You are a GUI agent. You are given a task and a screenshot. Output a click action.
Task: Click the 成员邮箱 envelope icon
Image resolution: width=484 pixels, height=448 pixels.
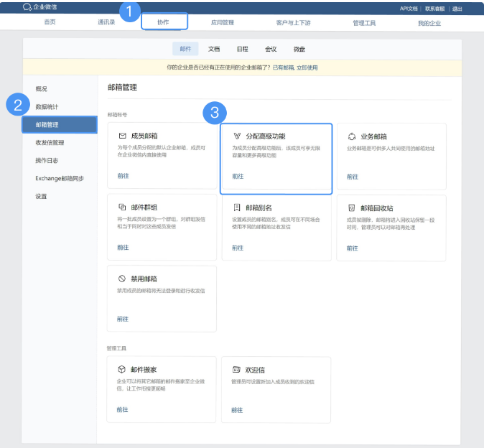[x=123, y=136]
